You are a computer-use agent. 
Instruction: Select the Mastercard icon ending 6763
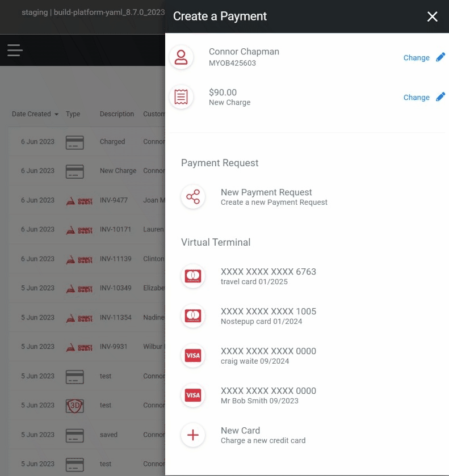click(193, 276)
